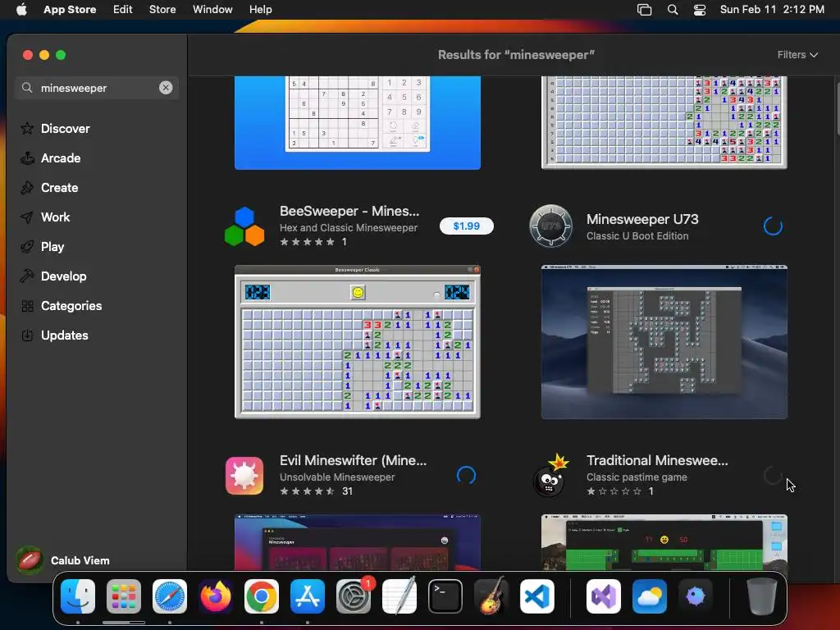The height and width of the screenshot is (630, 840).
Task: Click the BeeSweeper - Mines... title
Action: [x=349, y=211]
